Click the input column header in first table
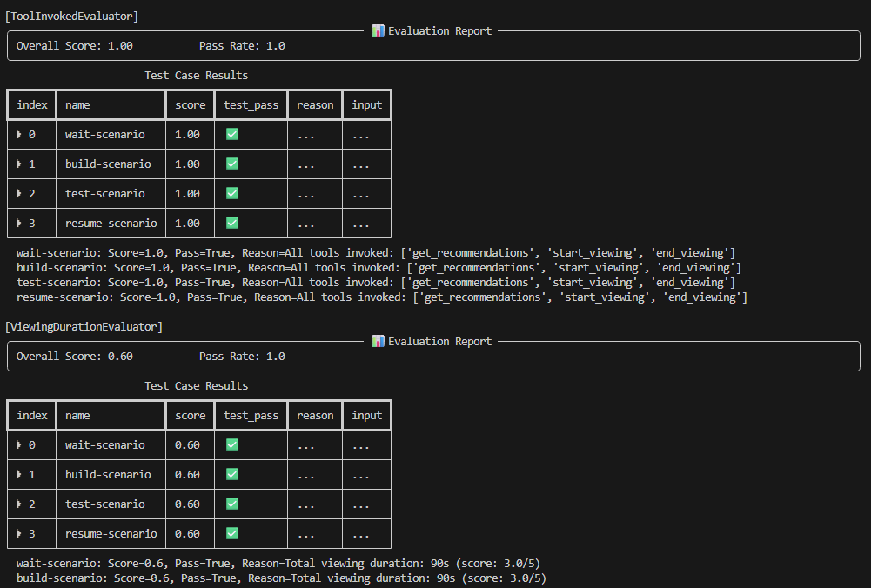The width and height of the screenshot is (871, 588). tap(366, 105)
